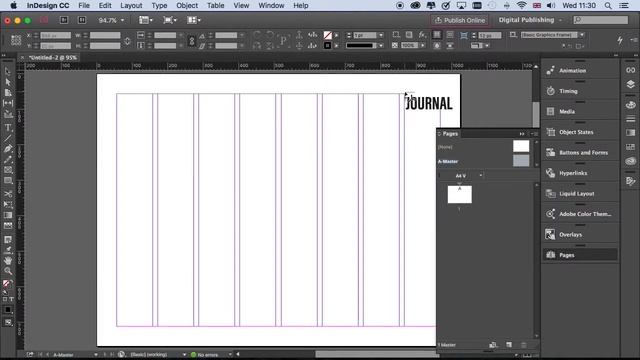Toggle constrain proportions for width and height

[127, 40]
